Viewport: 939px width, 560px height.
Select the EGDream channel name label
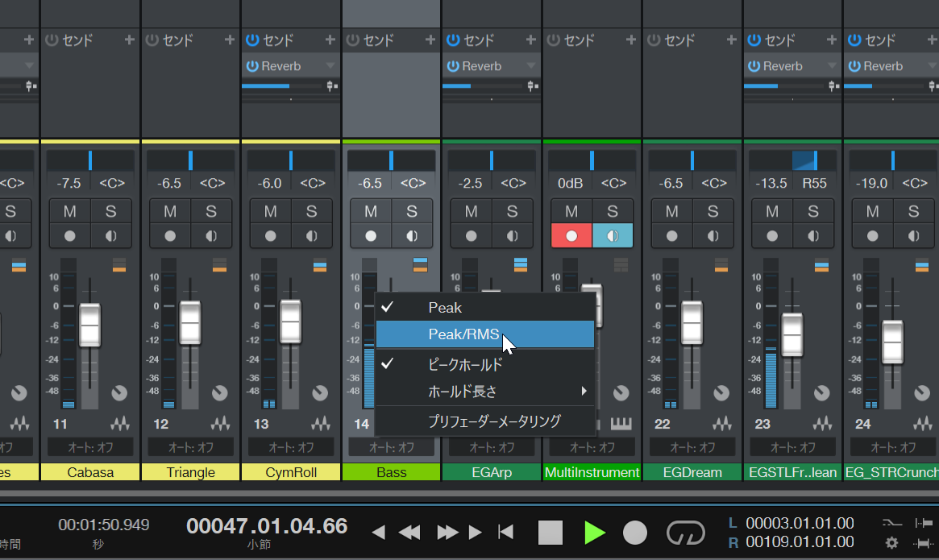(692, 472)
